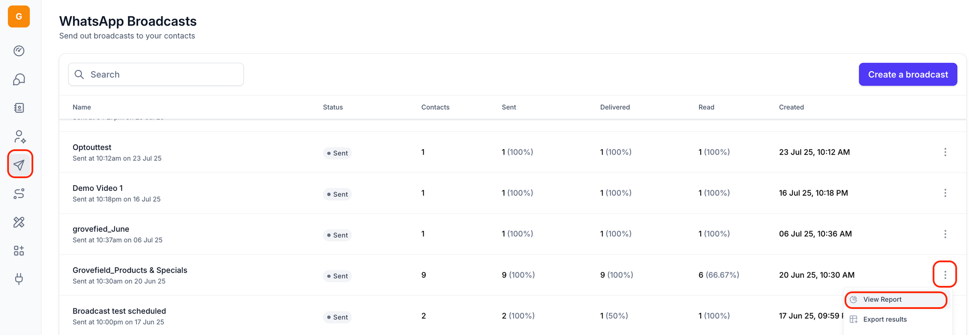Click the orange G workspace avatar

(x=19, y=17)
